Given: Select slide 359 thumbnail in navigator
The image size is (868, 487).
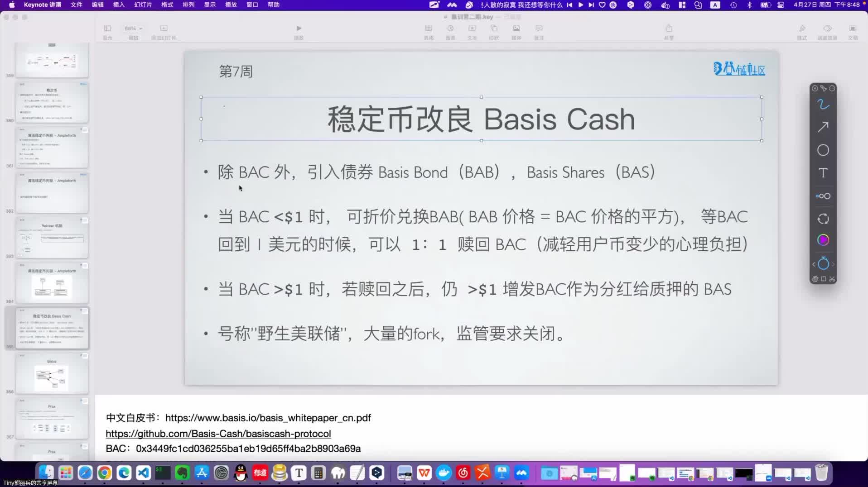Looking at the screenshot, I should (52, 60).
